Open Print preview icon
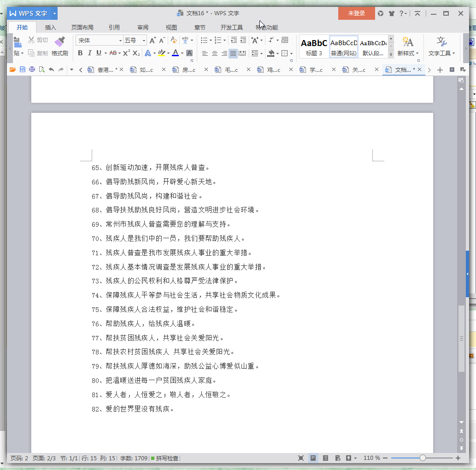Viewport: 476px width, 470px height. [x=41, y=70]
